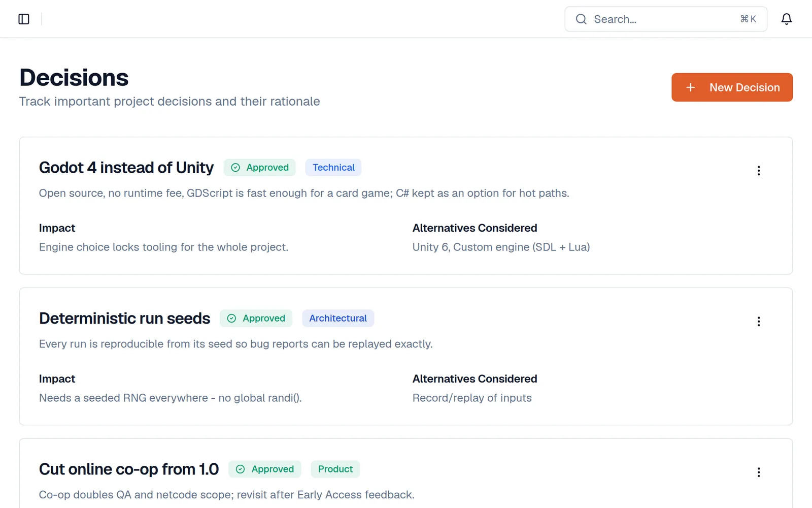Open options menu for Deterministic run seeds
Screen dimensions: 812x508
[x=759, y=322]
